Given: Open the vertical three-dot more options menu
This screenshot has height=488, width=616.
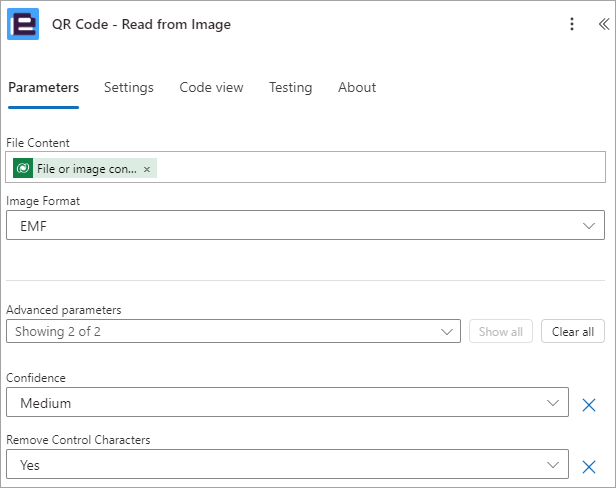Looking at the screenshot, I should tap(572, 24).
